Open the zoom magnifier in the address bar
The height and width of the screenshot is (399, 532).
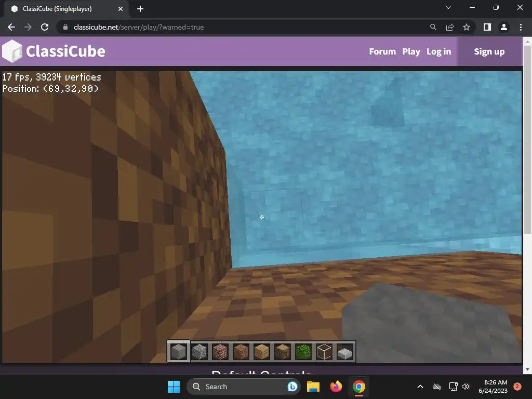[x=433, y=27]
